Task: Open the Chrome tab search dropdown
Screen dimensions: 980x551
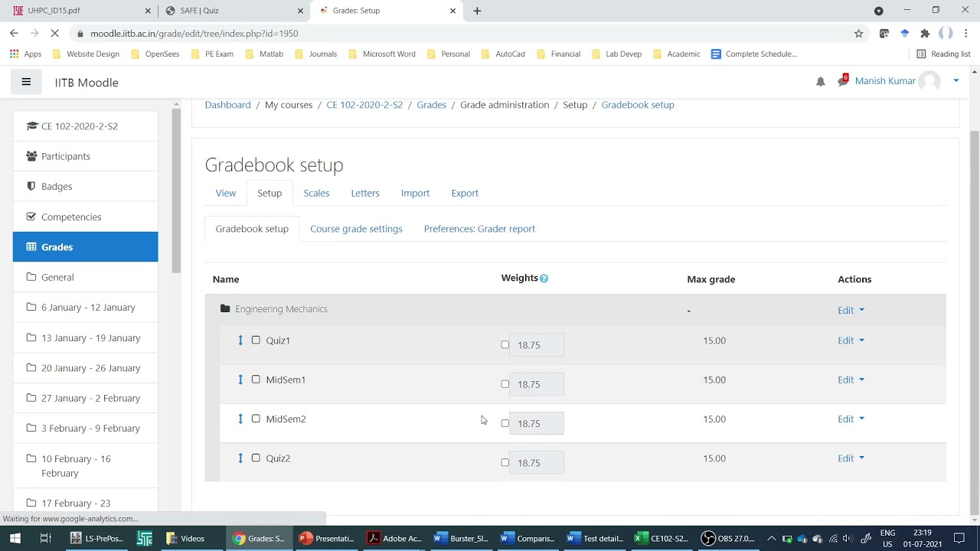Action: tap(879, 11)
